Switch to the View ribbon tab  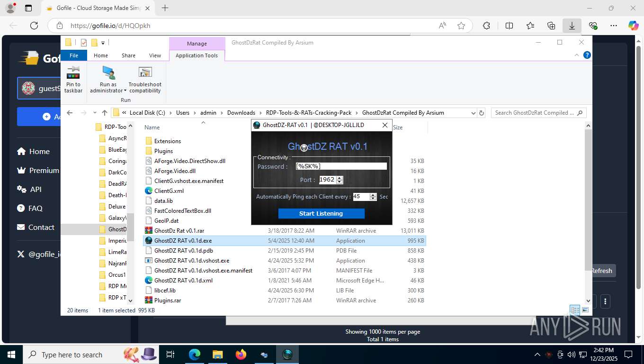(x=155, y=55)
